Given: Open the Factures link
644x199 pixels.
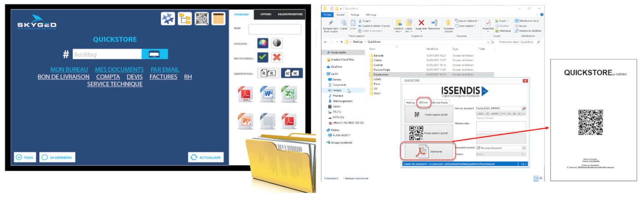Looking at the screenshot, I should 163,77.
